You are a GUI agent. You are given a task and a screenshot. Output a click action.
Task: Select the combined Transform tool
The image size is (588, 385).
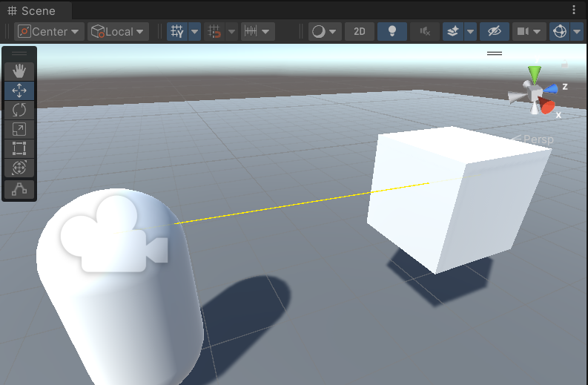pos(19,168)
